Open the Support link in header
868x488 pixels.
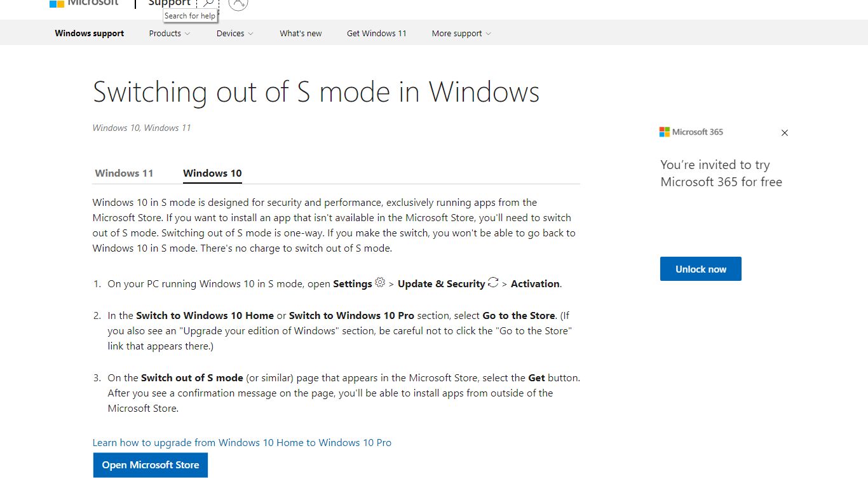tap(170, 3)
